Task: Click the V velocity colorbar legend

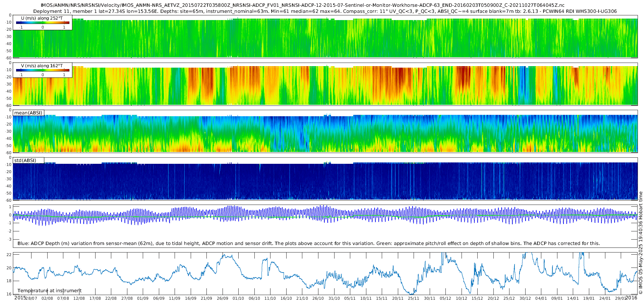Action: [43, 70]
